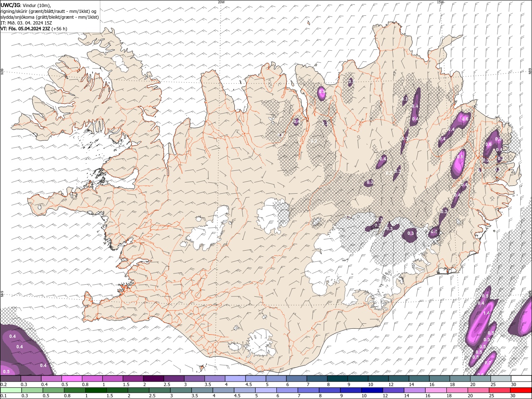Click the white top-row swatch after 30
This screenshot has width=532, height=399.
coord(521,379)
